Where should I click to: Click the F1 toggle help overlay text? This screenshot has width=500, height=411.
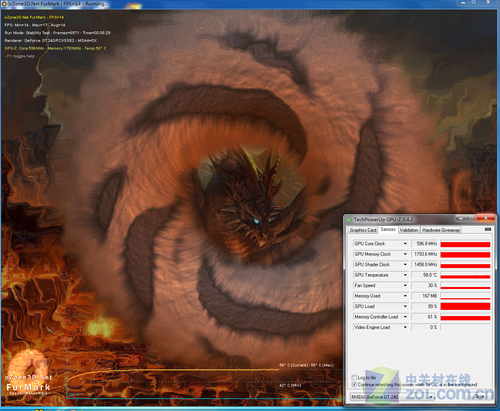pyautogui.click(x=20, y=56)
